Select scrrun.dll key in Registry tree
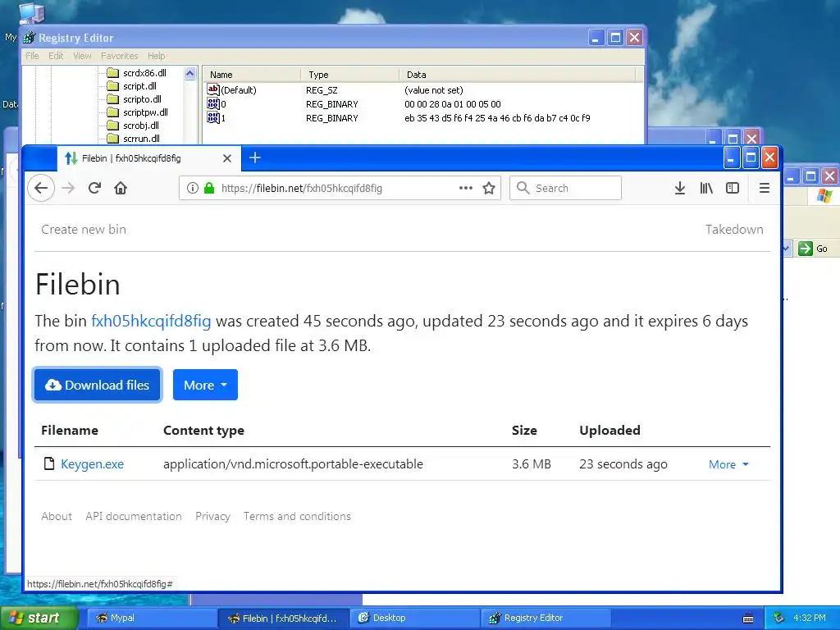Viewport: 840px width, 630px height. [x=141, y=138]
